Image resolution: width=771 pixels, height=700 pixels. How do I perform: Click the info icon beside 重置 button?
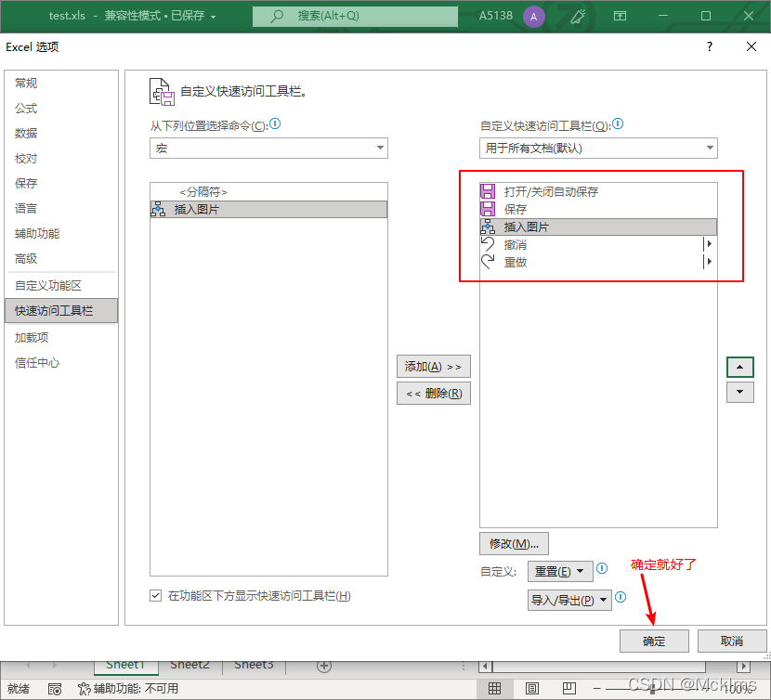(x=602, y=569)
